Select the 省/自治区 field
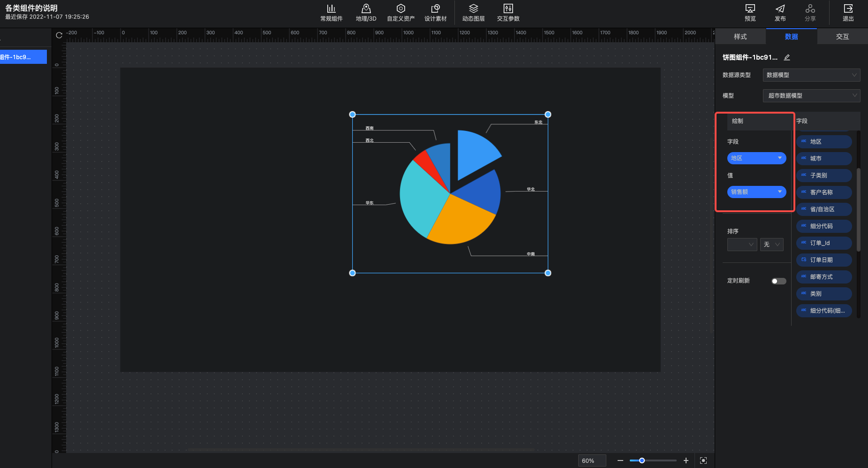This screenshot has height=468, width=868. pos(824,209)
